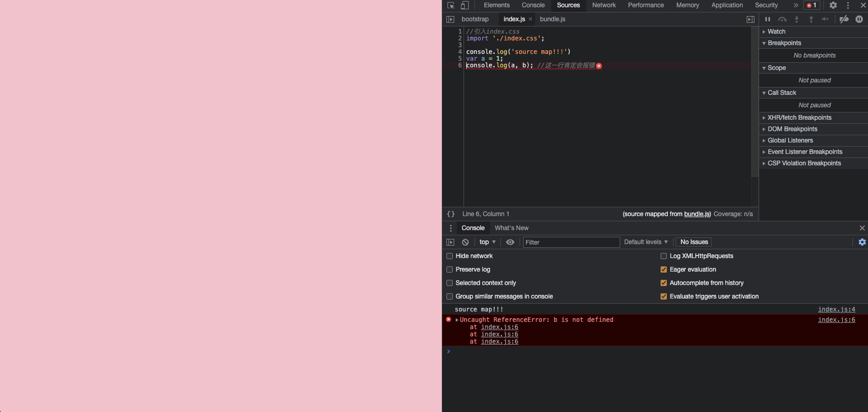Expand DOM Breakpoints section

pos(814,129)
